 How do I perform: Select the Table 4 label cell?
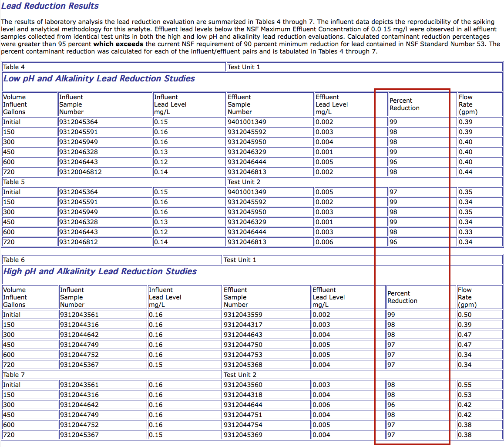[x=13, y=67]
